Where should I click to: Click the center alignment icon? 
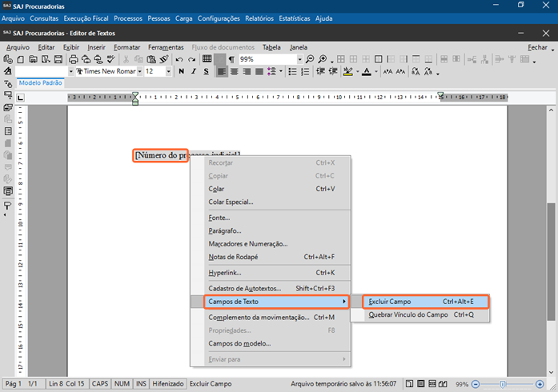(235, 71)
